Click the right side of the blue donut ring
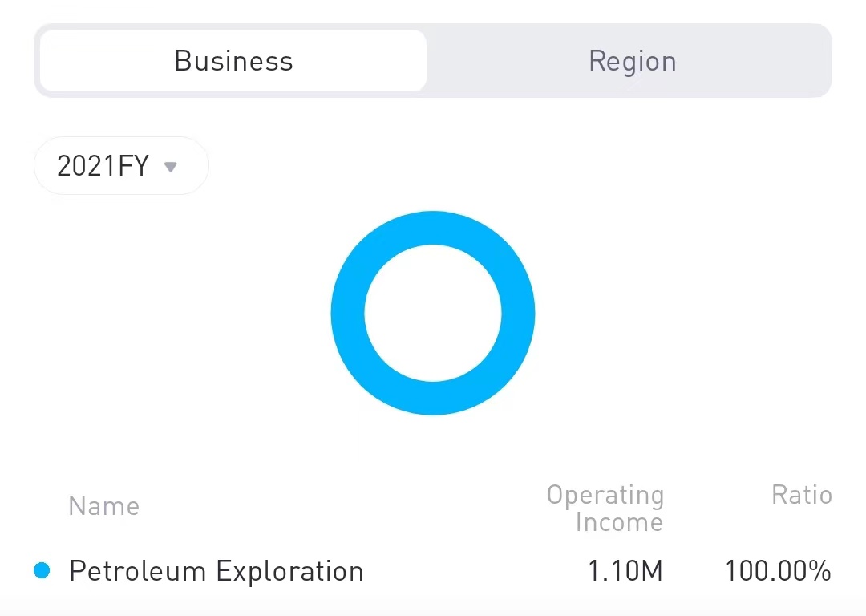 pyautogui.click(x=518, y=313)
